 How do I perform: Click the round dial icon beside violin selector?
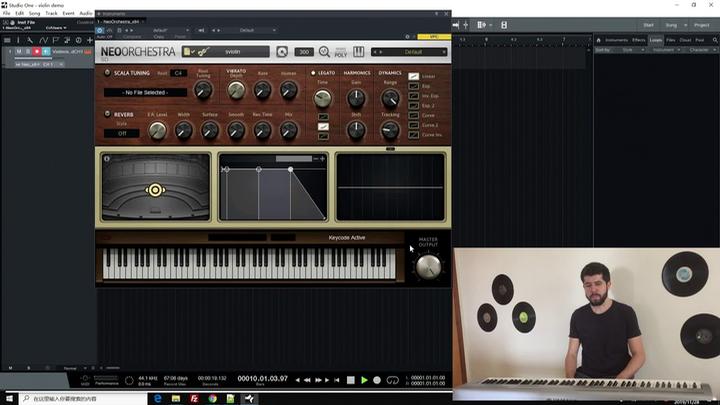[x=282, y=51]
